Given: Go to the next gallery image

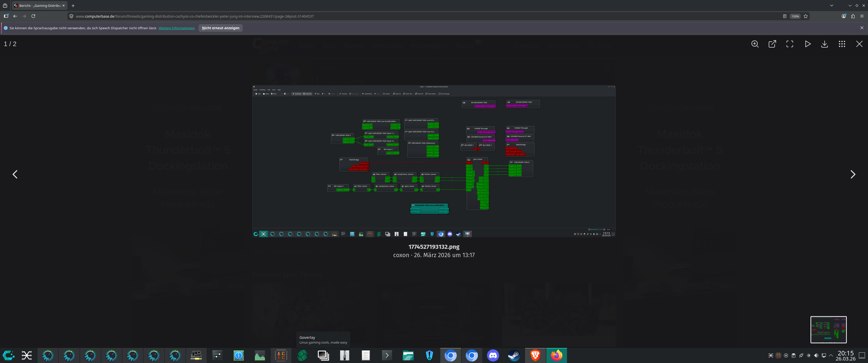Looking at the screenshot, I should point(853,174).
